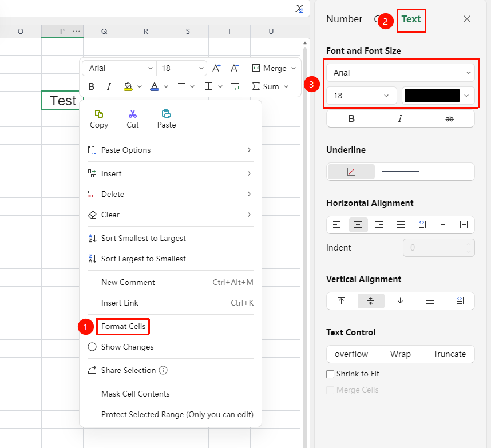This screenshot has width=491, height=448.
Task: Click Decrease Font Size icon in floating toolbar
Action: click(x=235, y=68)
